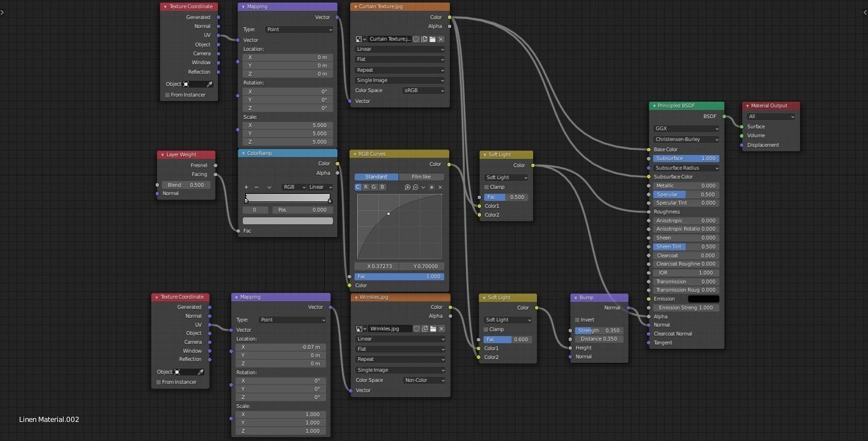The width and height of the screenshot is (868, 441).
Task: Open All target dropdown on Material Output
Action: point(771,117)
